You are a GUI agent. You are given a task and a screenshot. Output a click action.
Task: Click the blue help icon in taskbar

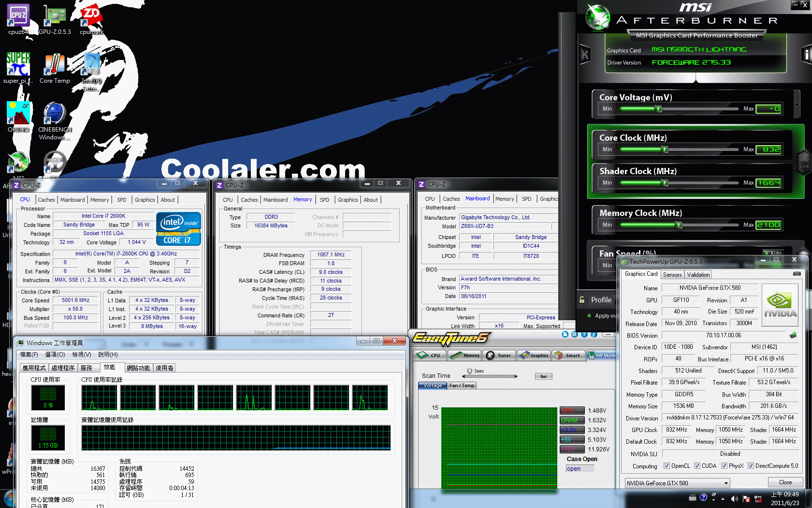click(703, 497)
